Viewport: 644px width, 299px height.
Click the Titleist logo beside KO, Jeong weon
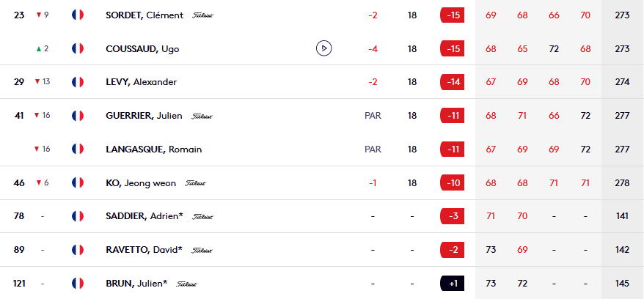coord(196,183)
